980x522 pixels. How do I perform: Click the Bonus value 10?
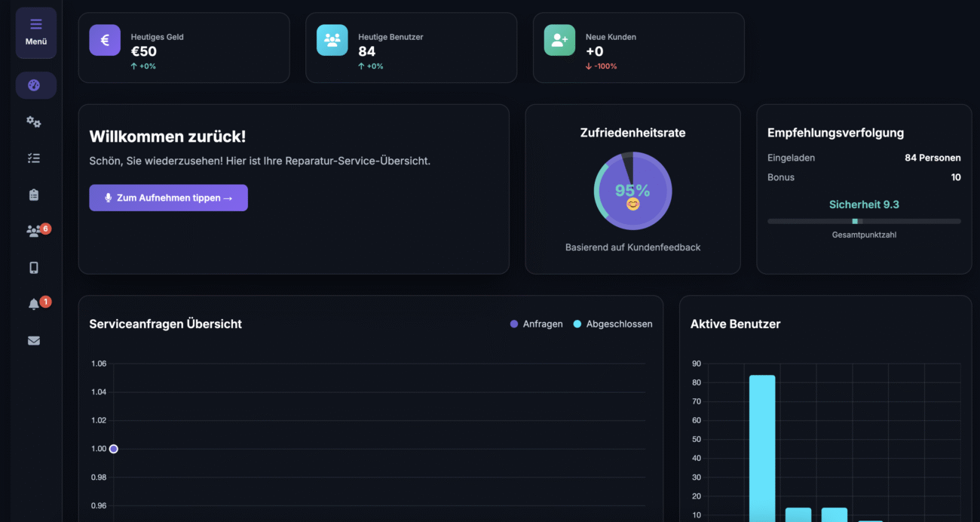tap(956, 177)
